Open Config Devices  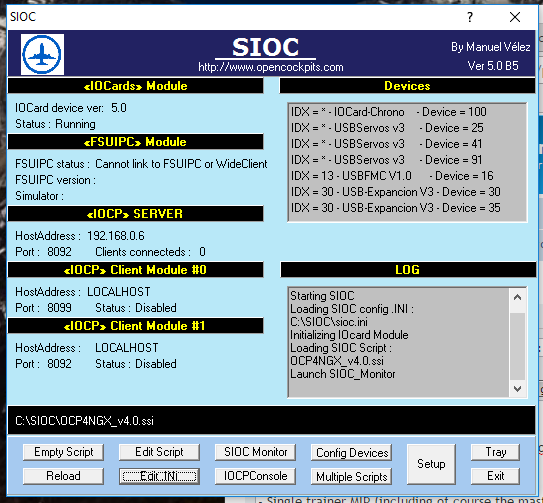tap(351, 452)
